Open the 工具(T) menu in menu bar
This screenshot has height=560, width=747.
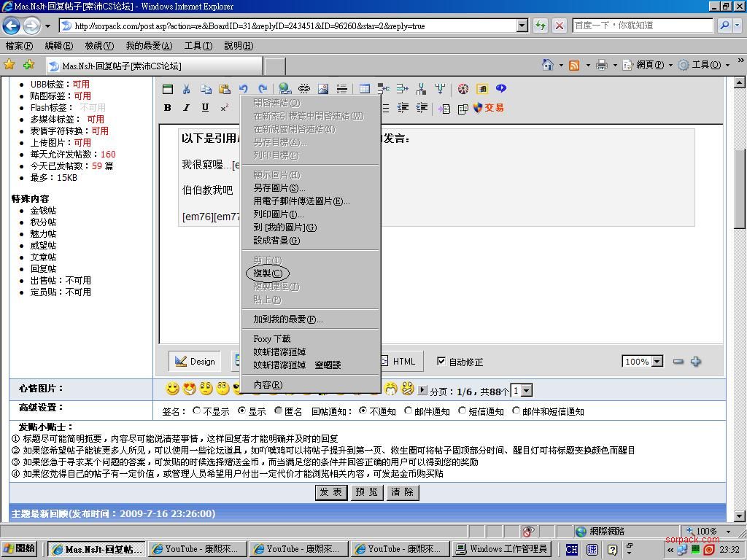(198, 46)
